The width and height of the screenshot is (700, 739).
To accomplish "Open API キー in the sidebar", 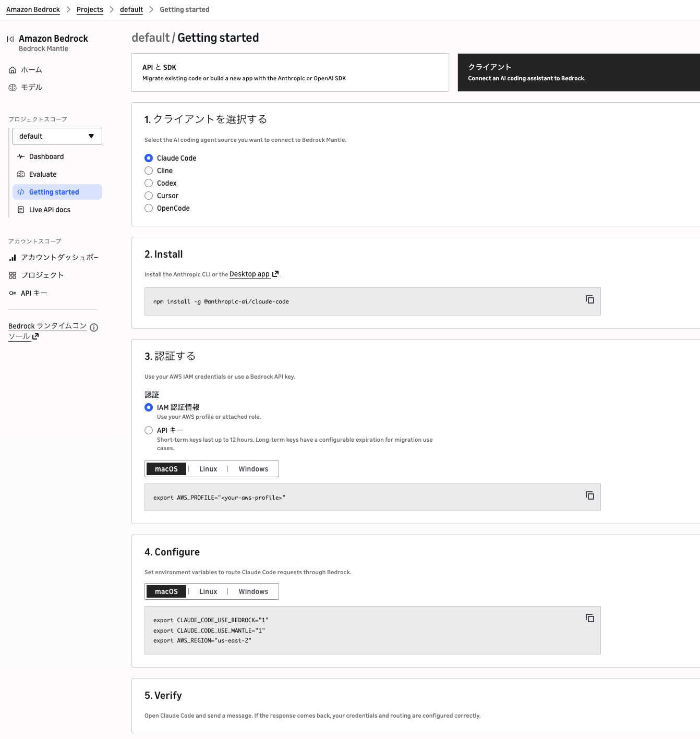I will pos(34,293).
